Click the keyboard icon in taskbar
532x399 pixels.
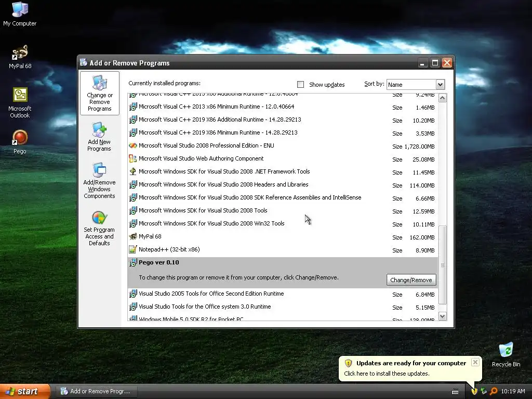click(455, 392)
